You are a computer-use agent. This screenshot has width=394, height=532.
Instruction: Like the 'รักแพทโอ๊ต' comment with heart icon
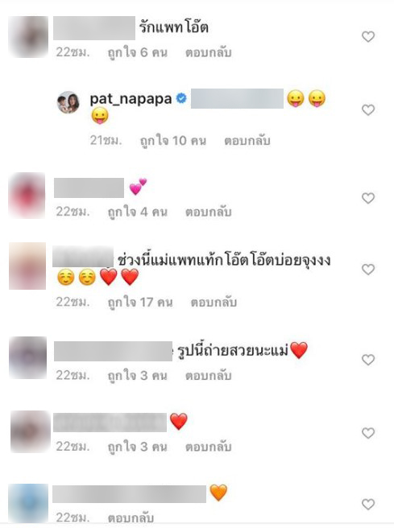point(368,37)
